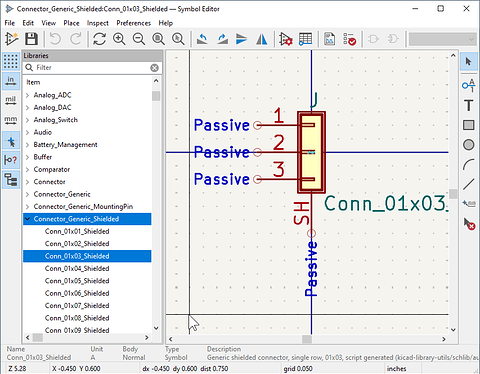Choose the Add Text tool
Screen dimensions: 480x374
(x=469, y=106)
